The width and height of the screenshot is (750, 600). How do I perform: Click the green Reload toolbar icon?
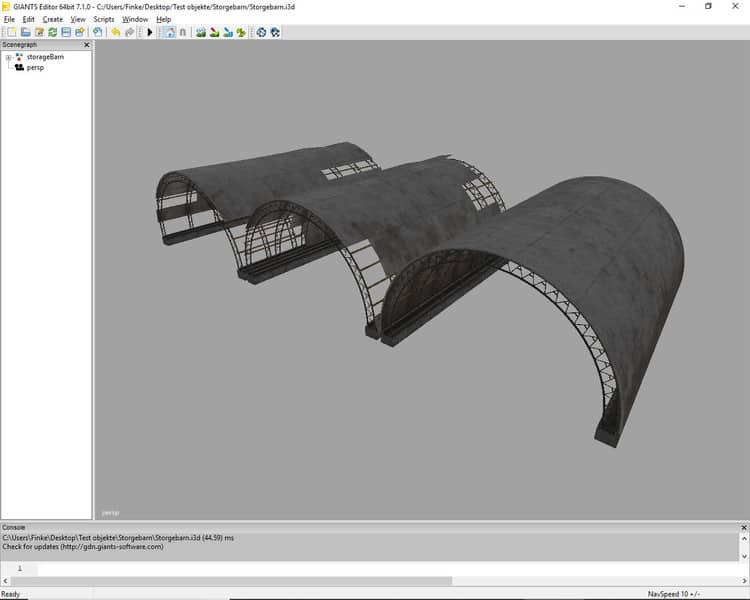click(x=52, y=32)
